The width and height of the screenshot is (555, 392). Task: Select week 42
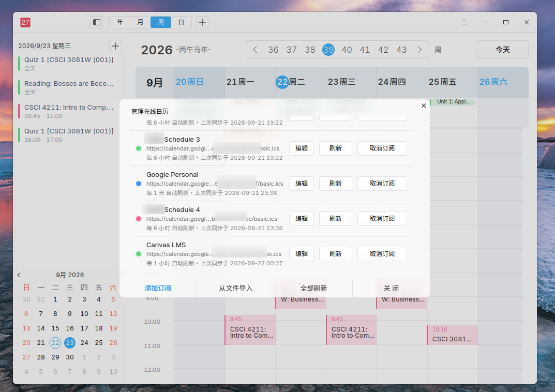[x=383, y=50]
